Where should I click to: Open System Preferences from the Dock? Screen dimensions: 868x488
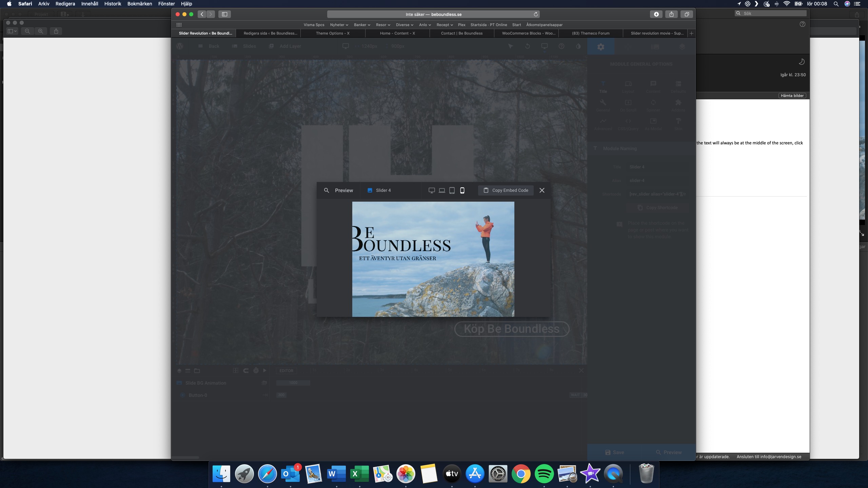(x=498, y=473)
